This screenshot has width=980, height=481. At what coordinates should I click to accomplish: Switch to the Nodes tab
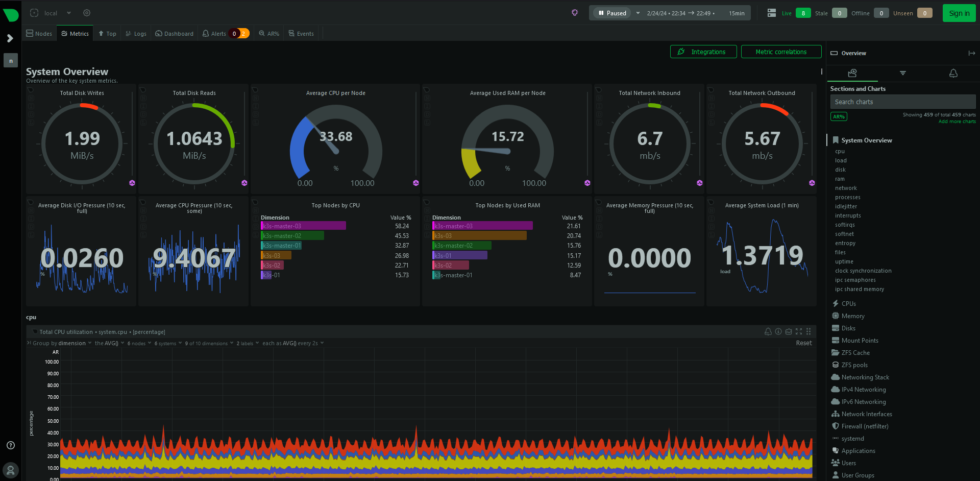(39, 34)
